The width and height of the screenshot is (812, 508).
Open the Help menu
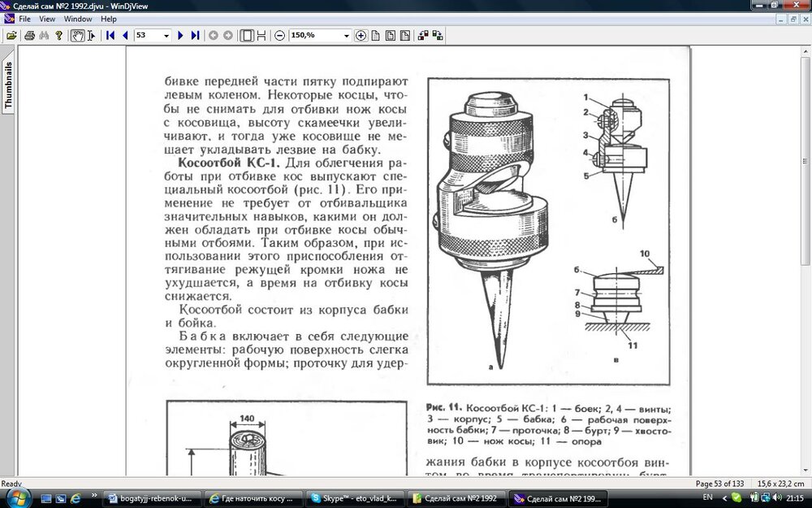coord(108,19)
